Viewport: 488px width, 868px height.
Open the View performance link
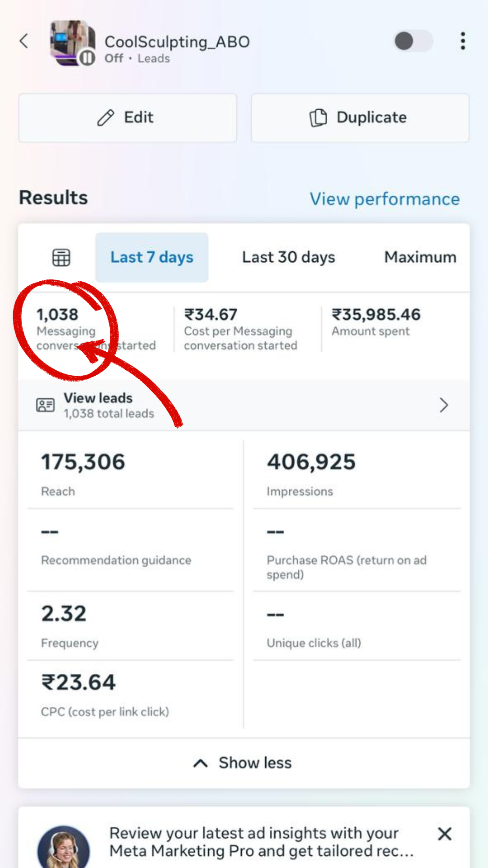click(385, 199)
